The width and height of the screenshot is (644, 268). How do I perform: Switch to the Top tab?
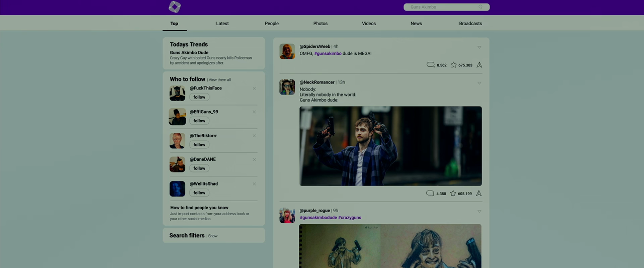point(174,24)
